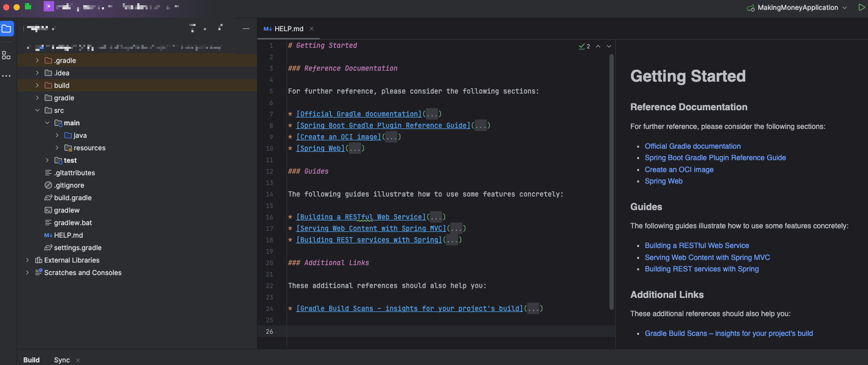Click the gradlew.bat file icon
The image size is (868, 365).
pyautogui.click(x=48, y=223)
